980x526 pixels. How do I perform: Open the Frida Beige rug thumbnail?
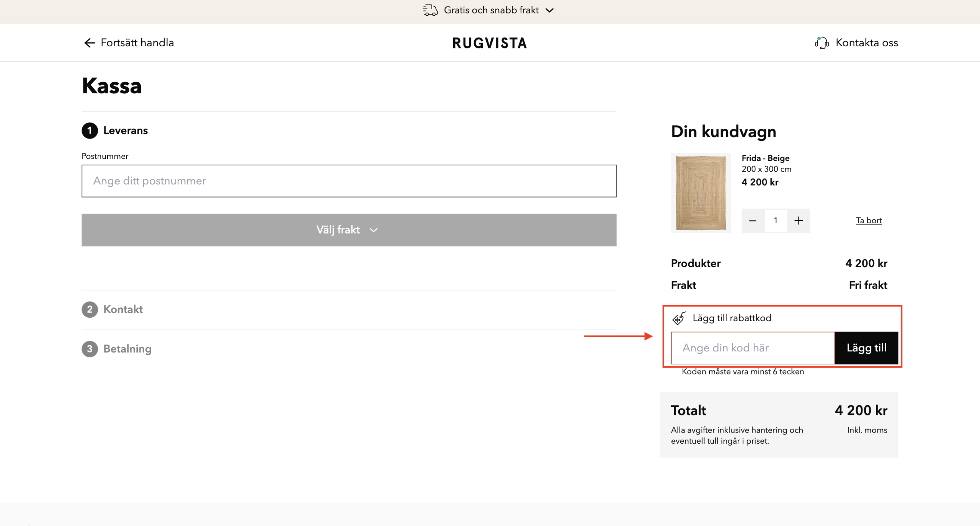pyautogui.click(x=701, y=193)
